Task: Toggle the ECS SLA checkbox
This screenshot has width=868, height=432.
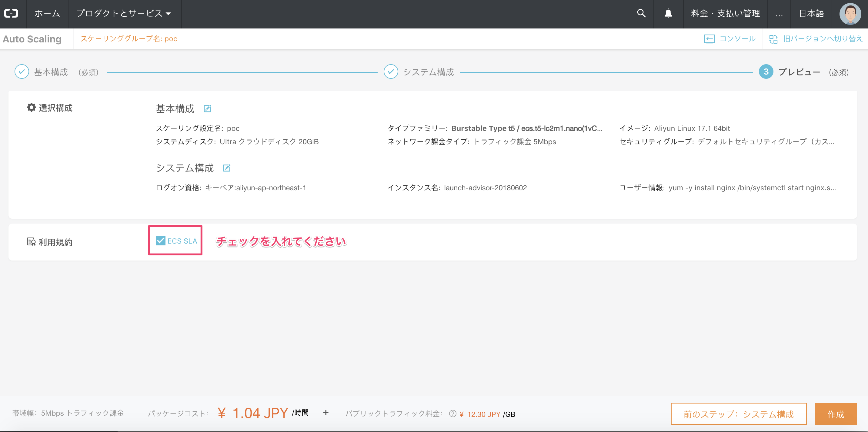Action: (x=160, y=241)
